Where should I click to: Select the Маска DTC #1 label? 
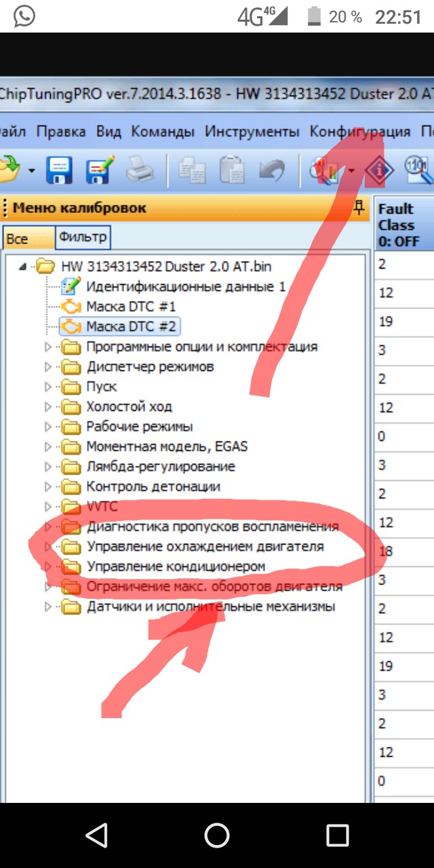131,307
